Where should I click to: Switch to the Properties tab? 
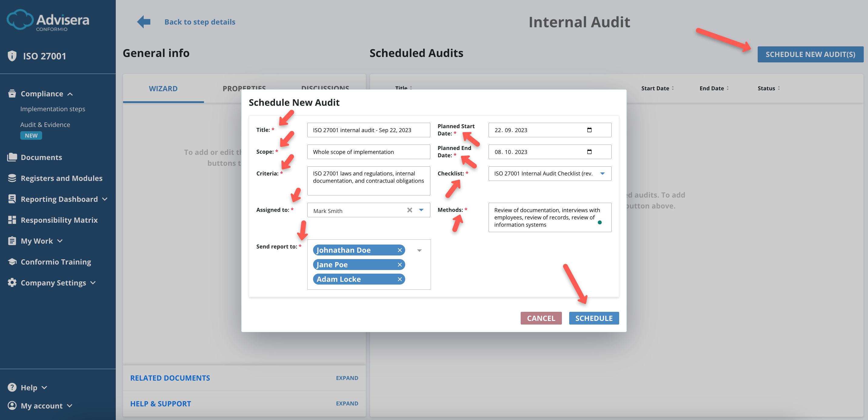click(244, 88)
